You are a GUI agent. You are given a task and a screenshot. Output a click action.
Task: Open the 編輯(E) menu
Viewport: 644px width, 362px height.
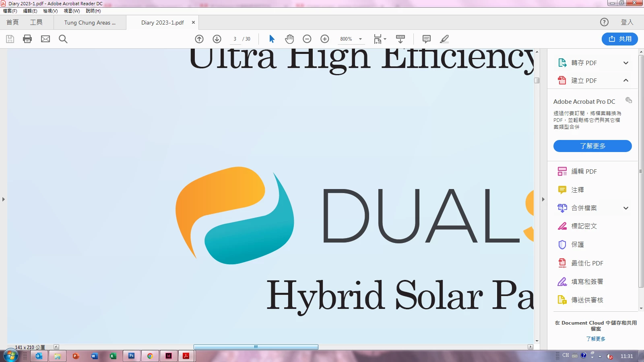[30, 11]
